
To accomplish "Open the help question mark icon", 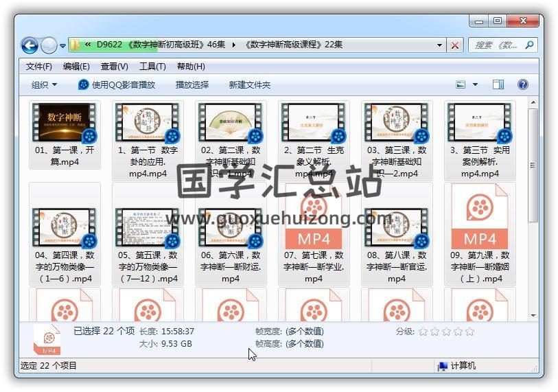I will coord(522,84).
